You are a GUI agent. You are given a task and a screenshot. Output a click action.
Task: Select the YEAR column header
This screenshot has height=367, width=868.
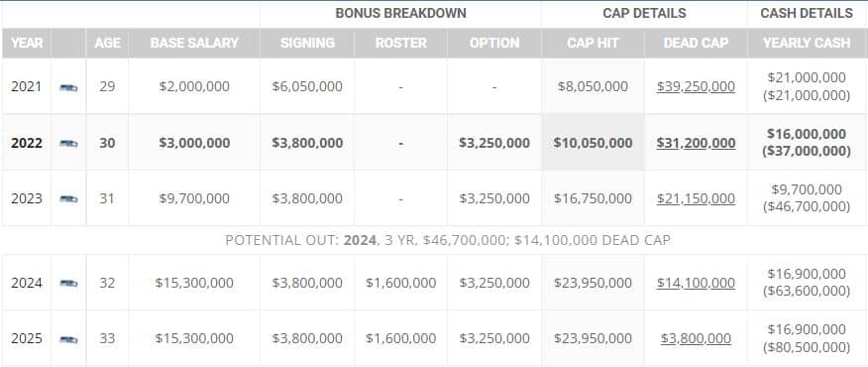click(x=27, y=43)
